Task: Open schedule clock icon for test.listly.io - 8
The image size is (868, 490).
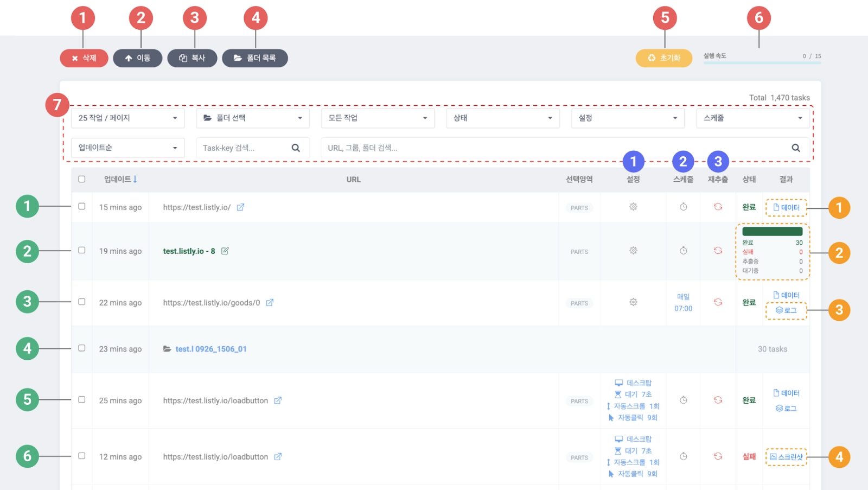Action: pos(684,251)
